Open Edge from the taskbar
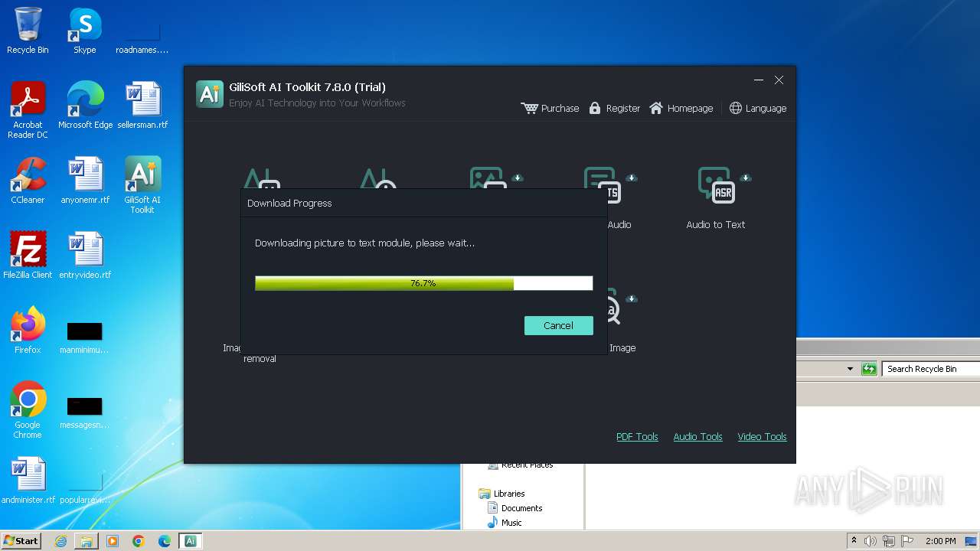980x551 pixels. (165, 541)
